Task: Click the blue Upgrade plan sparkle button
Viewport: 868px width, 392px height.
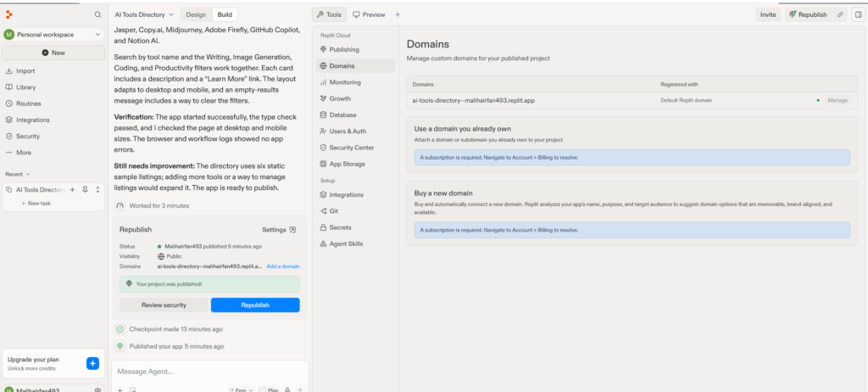Action: pyautogui.click(x=92, y=363)
